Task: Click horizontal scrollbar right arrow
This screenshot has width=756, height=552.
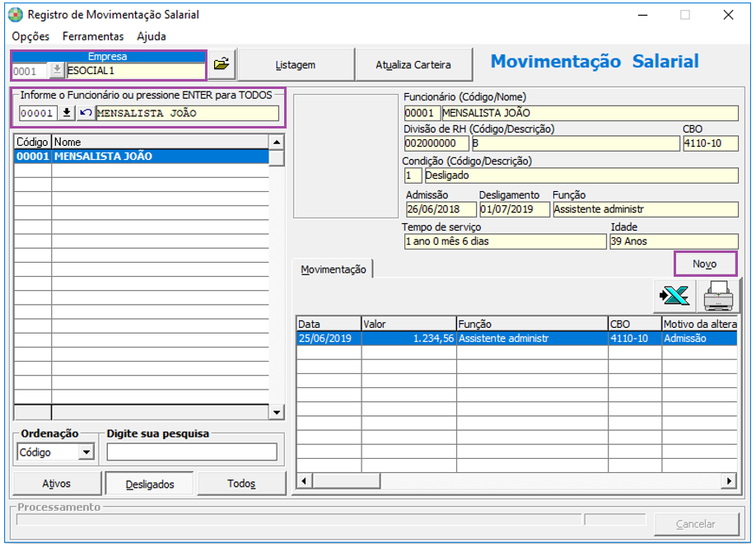Action: tap(729, 480)
